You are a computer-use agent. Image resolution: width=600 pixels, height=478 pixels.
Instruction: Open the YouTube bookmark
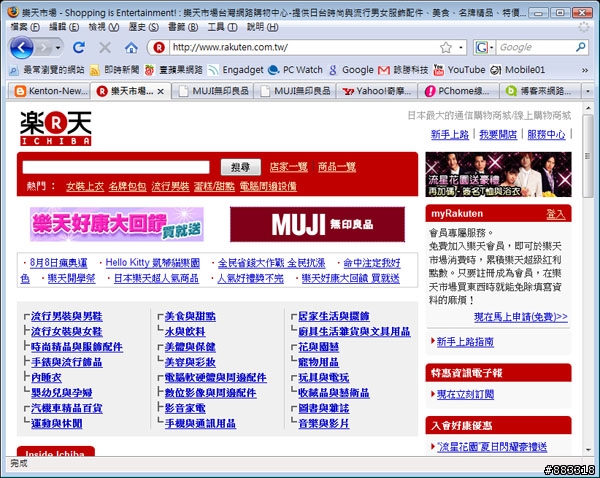pyautogui.click(x=459, y=70)
